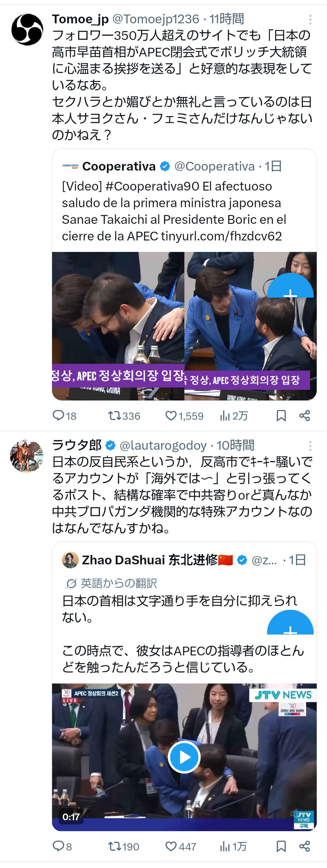This screenshot has width=327, height=868.
Task: Open the Cooperativa quoted account name
Action: click(x=119, y=166)
